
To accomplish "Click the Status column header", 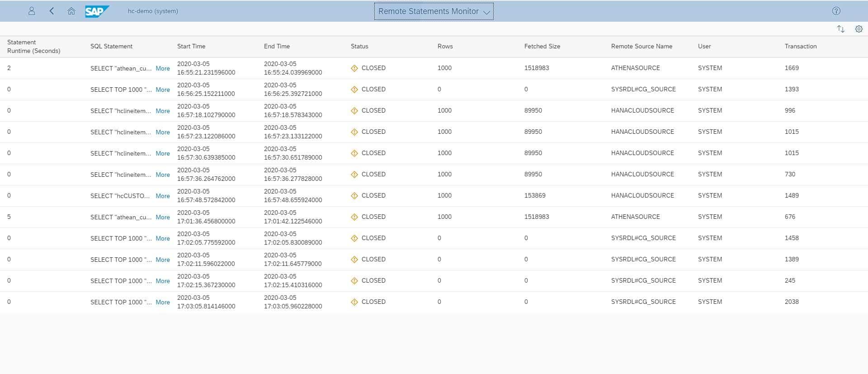I will 359,46.
